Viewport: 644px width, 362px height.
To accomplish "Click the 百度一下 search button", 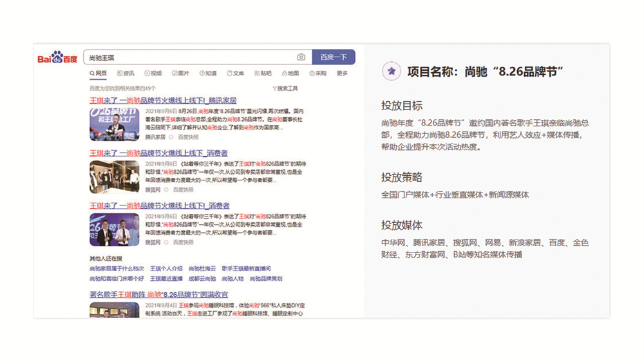I will point(333,57).
